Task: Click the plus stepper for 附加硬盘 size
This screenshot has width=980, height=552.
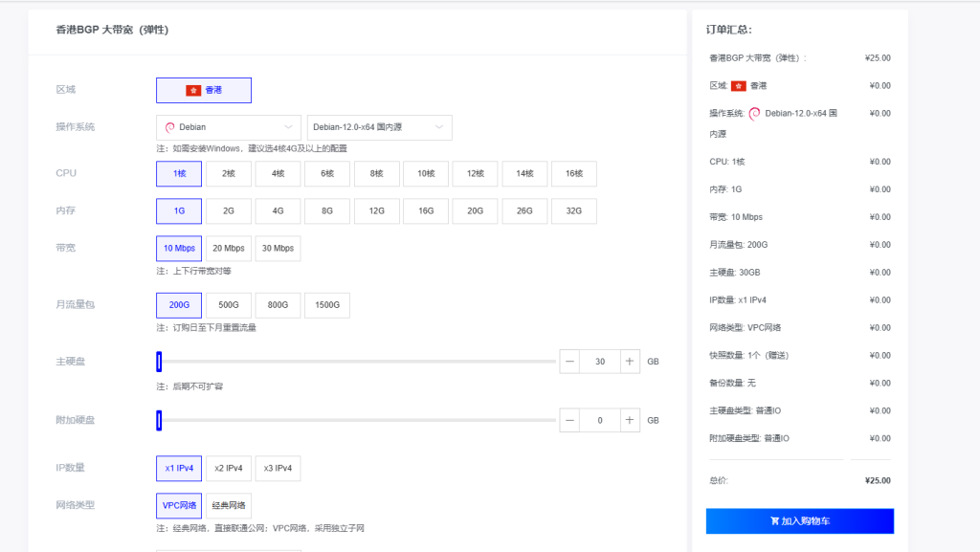Action: click(629, 419)
